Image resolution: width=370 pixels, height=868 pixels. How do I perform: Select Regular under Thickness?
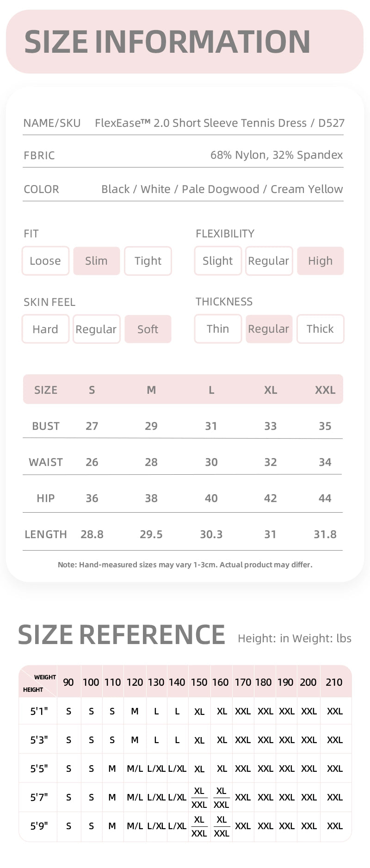(x=269, y=329)
